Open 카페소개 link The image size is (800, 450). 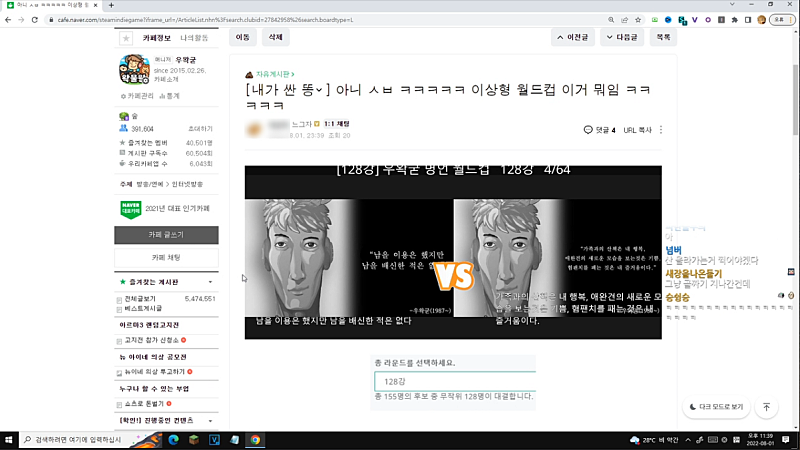[x=166, y=80]
